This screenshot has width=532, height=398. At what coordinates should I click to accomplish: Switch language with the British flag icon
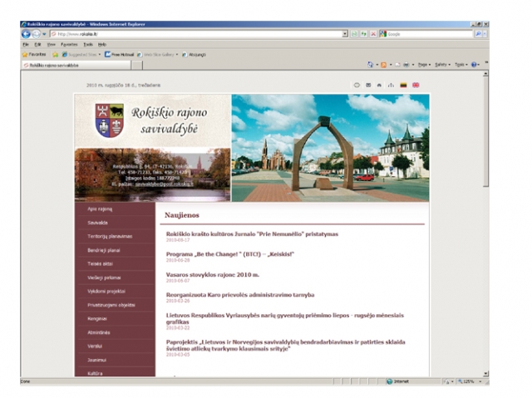click(x=416, y=85)
